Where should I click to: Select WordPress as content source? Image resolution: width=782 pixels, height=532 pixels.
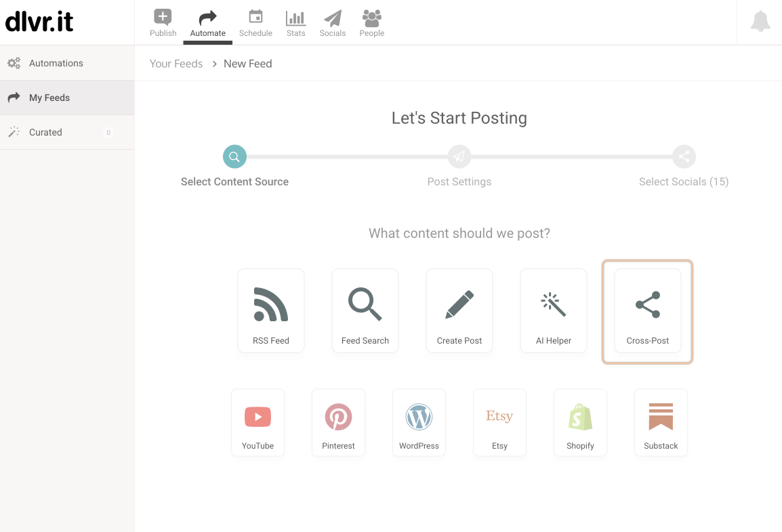(x=419, y=423)
